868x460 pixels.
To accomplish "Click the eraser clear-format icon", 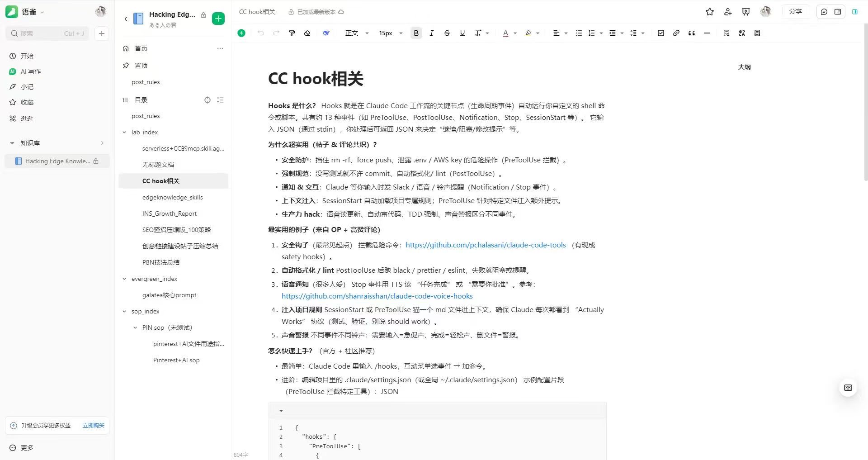I will tap(307, 33).
